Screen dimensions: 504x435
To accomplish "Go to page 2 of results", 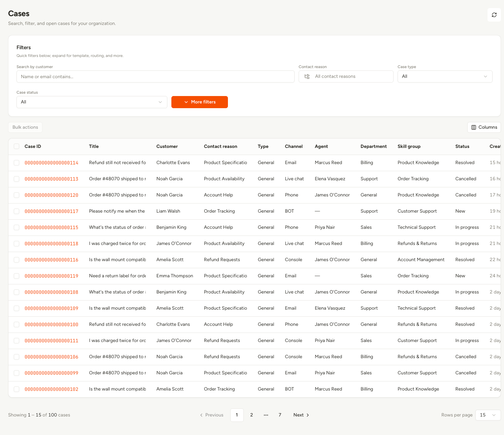I will tap(251, 415).
